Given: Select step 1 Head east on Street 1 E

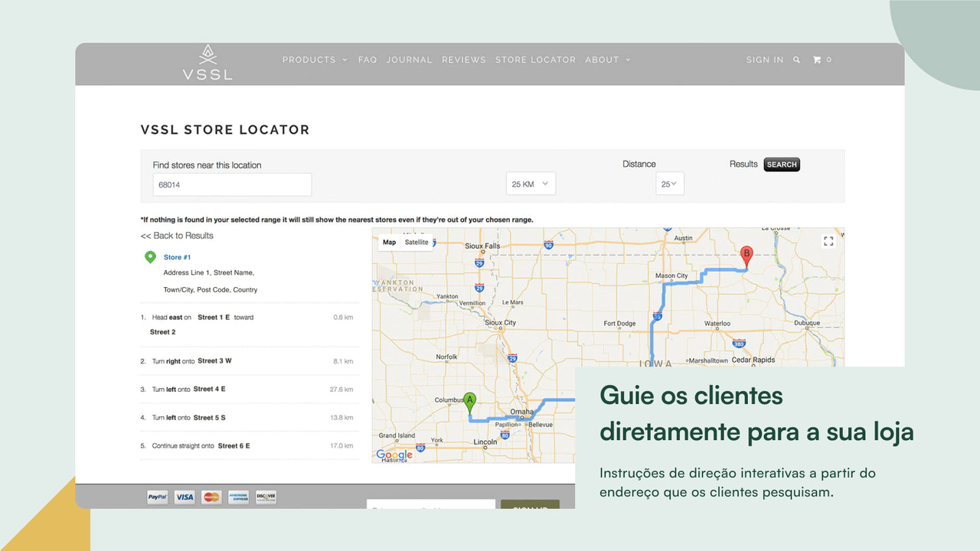Looking at the screenshot, I should (249, 324).
